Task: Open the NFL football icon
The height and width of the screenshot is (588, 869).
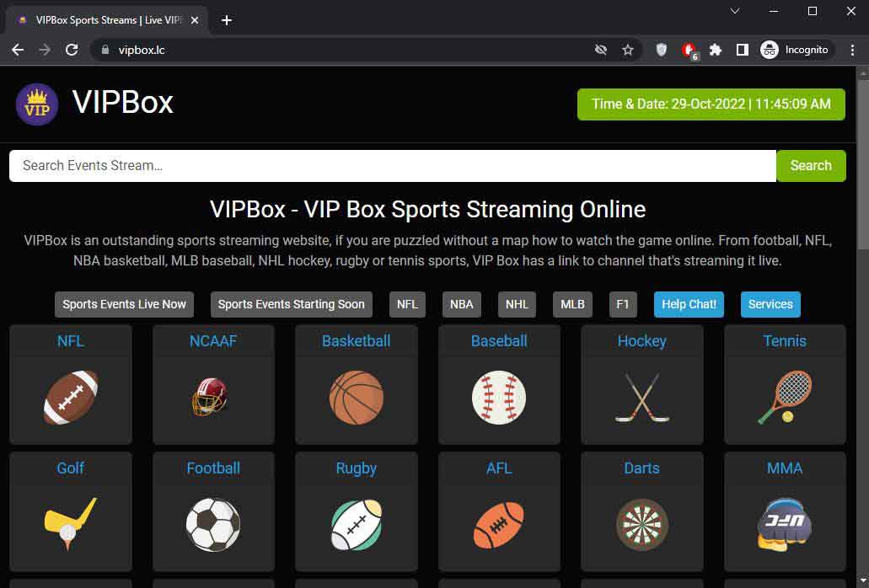Action: (71, 398)
